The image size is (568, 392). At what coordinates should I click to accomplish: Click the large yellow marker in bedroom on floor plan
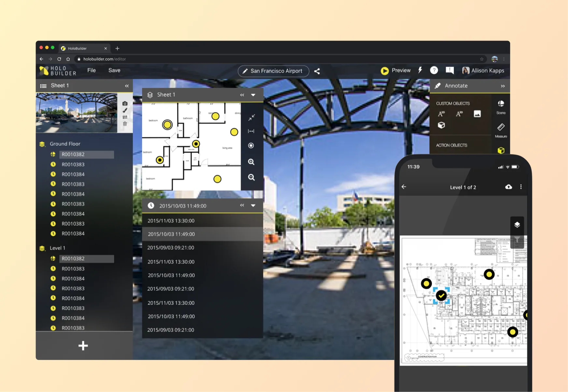(x=167, y=125)
